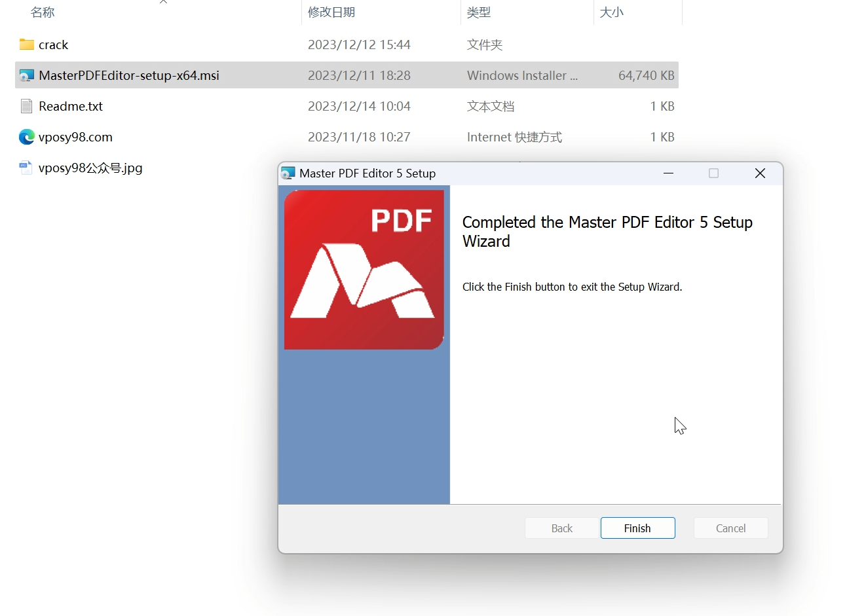Click the Edge icon for vposy98.com shortcut

pos(26,137)
